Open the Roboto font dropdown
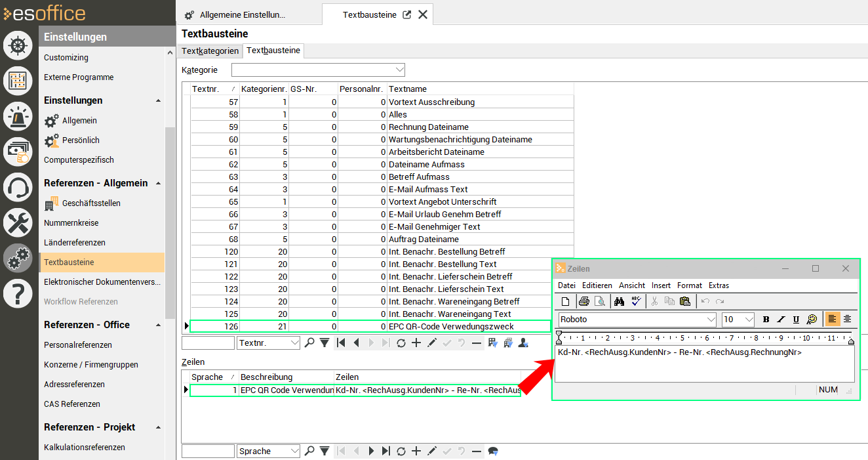 click(711, 320)
